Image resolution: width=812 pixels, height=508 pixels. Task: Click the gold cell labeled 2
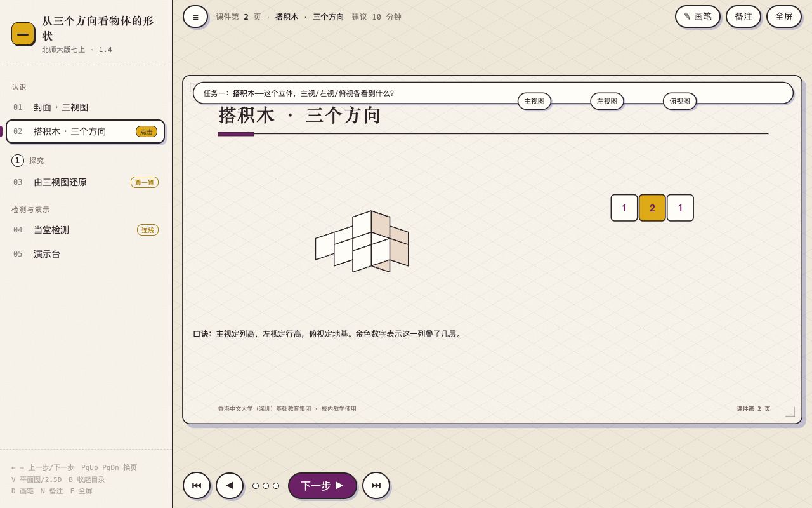click(x=652, y=208)
